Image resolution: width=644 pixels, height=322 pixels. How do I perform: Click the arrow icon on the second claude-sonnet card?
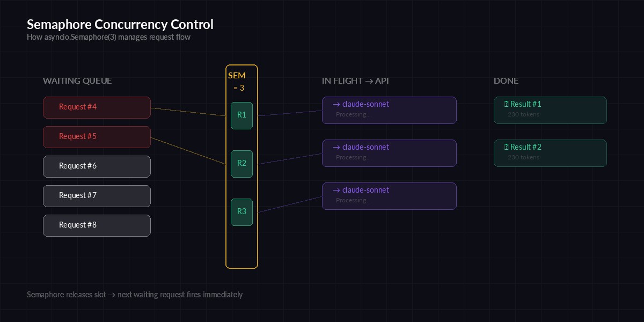point(336,147)
